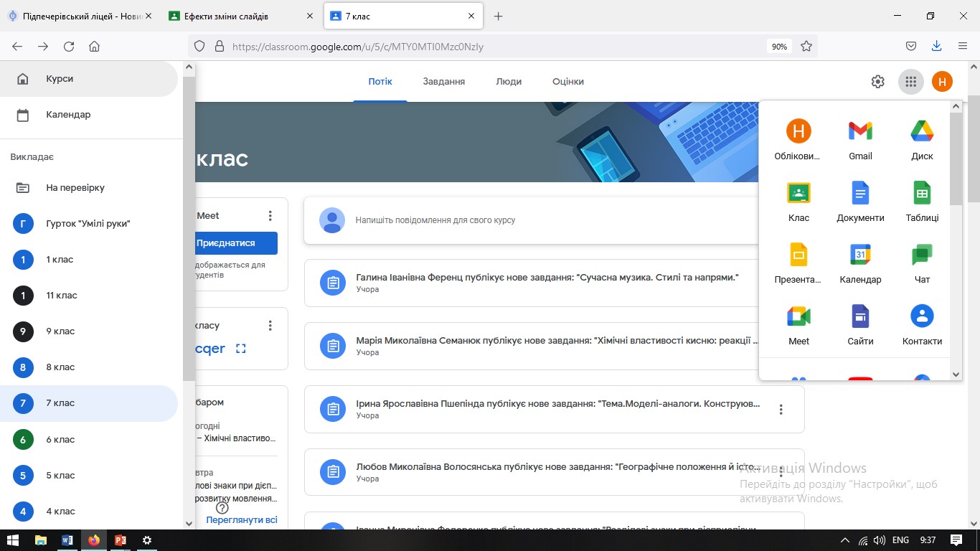Switch to the Завдання tab

point(444,82)
